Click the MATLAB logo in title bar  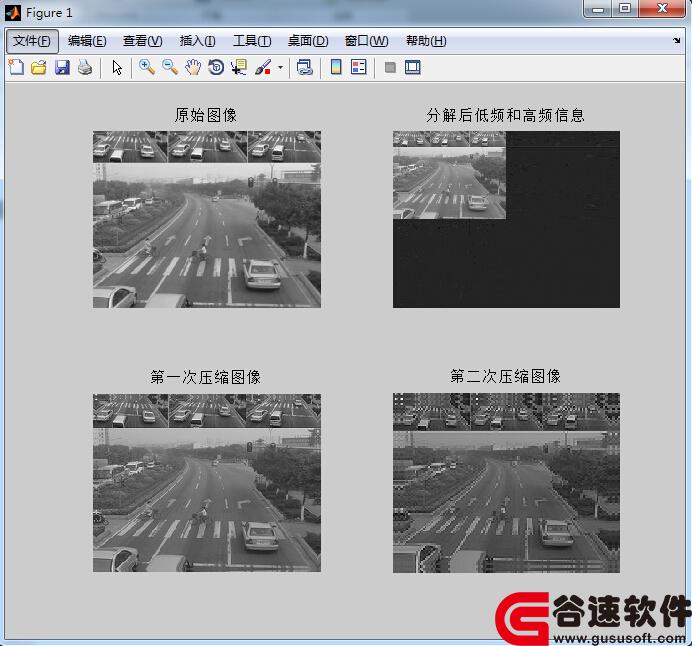(13, 13)
